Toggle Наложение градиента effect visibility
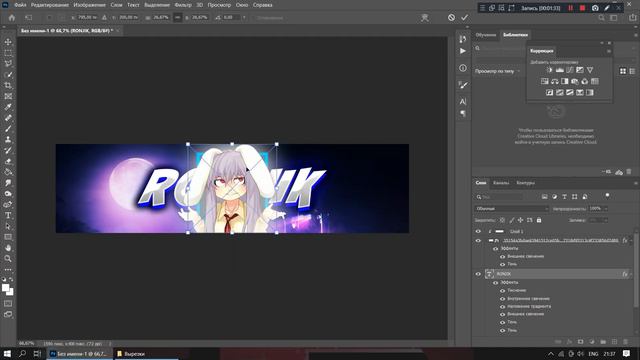The image size is (640, 360). pyautogui.click(x=502, y=307)
